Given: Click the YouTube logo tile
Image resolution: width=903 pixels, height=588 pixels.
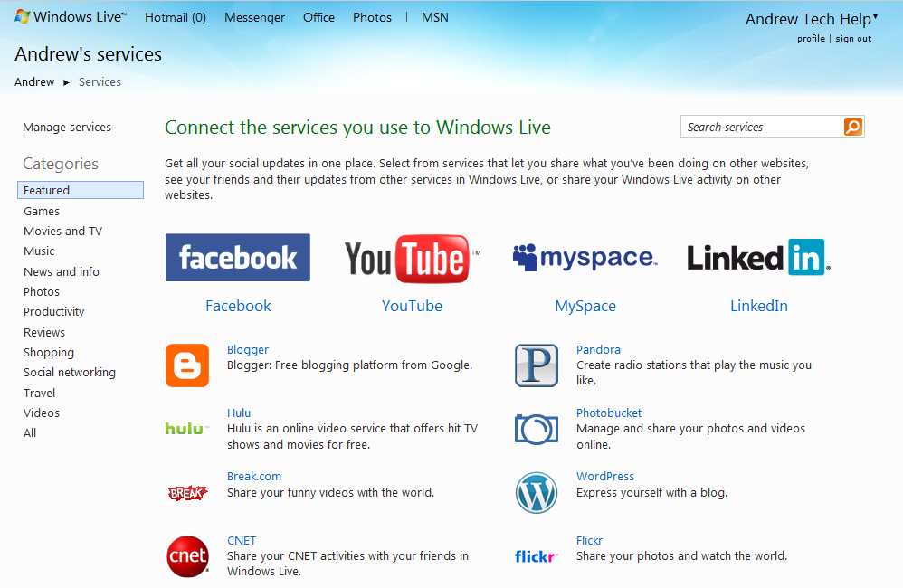Looking at the screenshot, I should click(x=413, y=258).
